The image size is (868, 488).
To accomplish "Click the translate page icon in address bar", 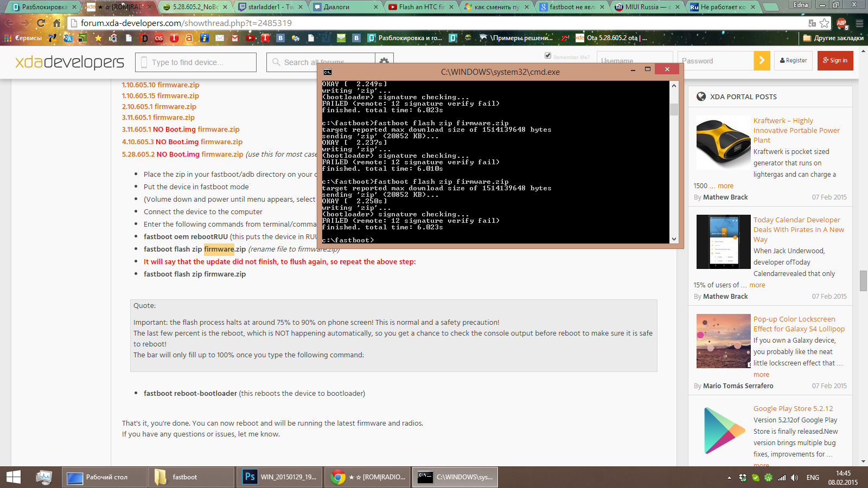I will pyautogui.click(x=812, y=23).
